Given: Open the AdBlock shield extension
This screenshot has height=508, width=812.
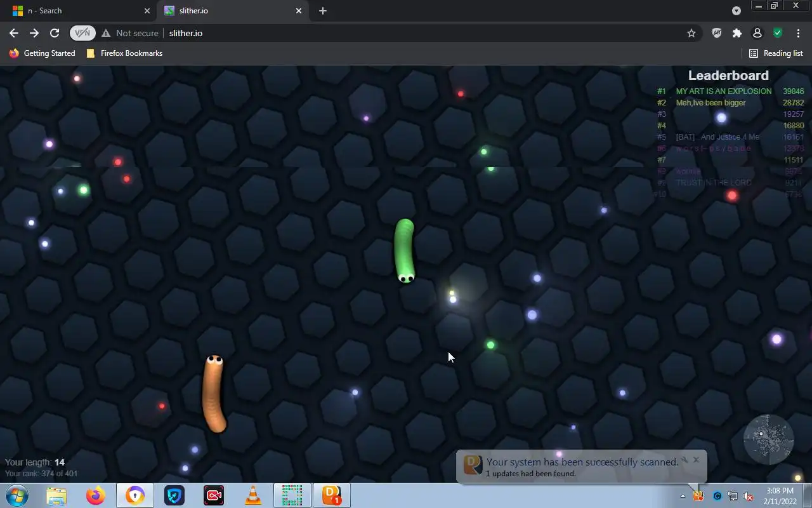Looking at the screenshot, I should coord(717,33).
